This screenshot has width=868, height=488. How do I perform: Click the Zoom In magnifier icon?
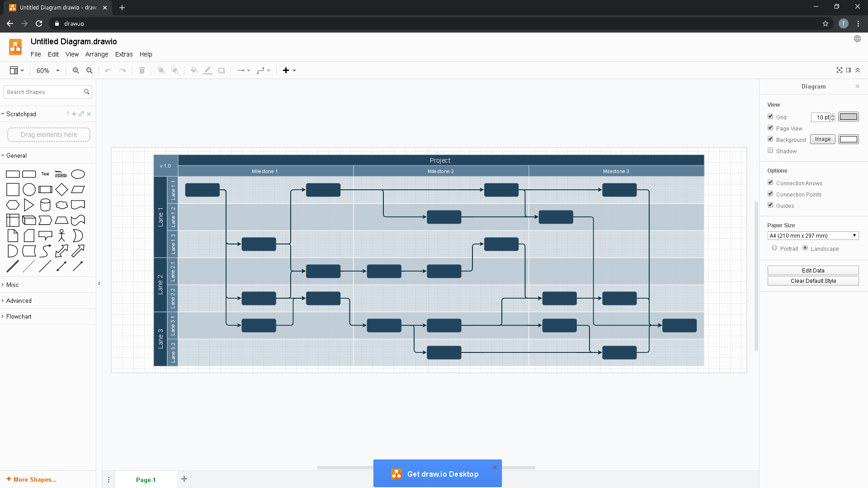coord(75,70)
